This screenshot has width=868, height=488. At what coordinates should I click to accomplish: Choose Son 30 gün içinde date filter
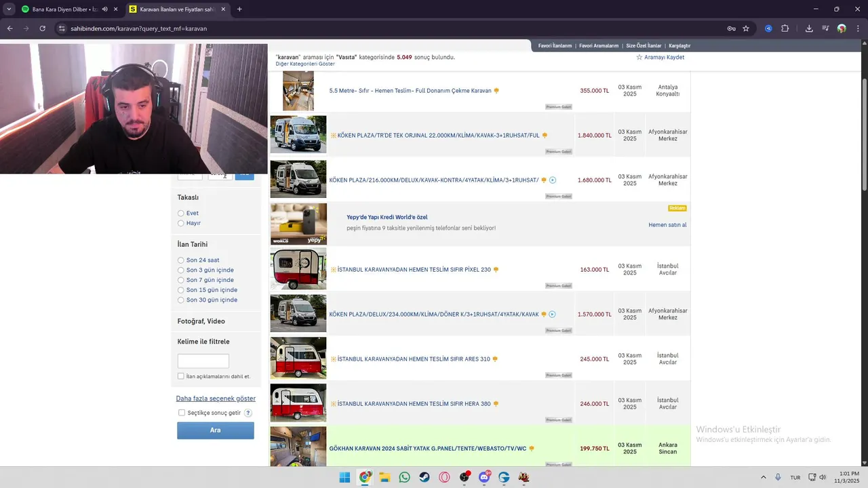pos(181,300)
